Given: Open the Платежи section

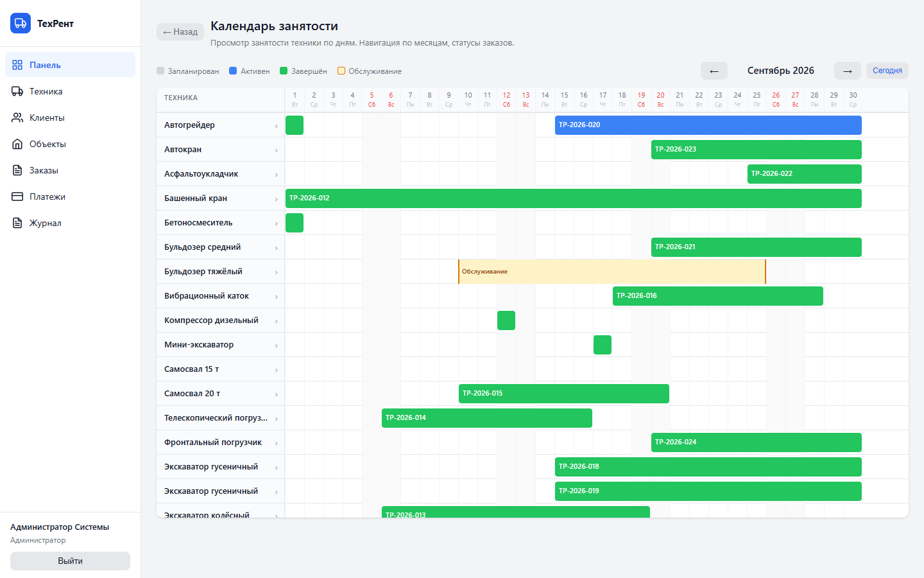Looking at the screenshot, I should (70, 197).
